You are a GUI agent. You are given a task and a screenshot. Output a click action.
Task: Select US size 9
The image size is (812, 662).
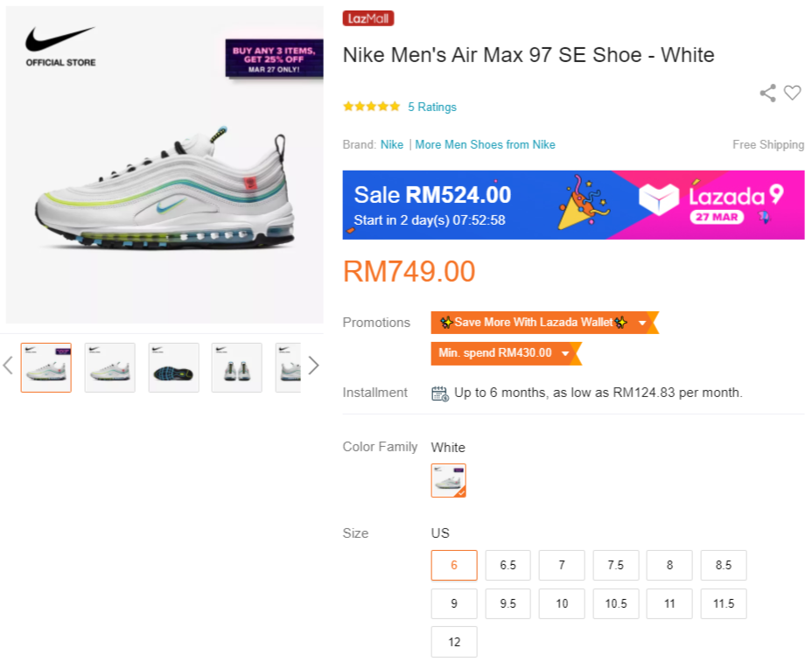(x=454, y=603)
